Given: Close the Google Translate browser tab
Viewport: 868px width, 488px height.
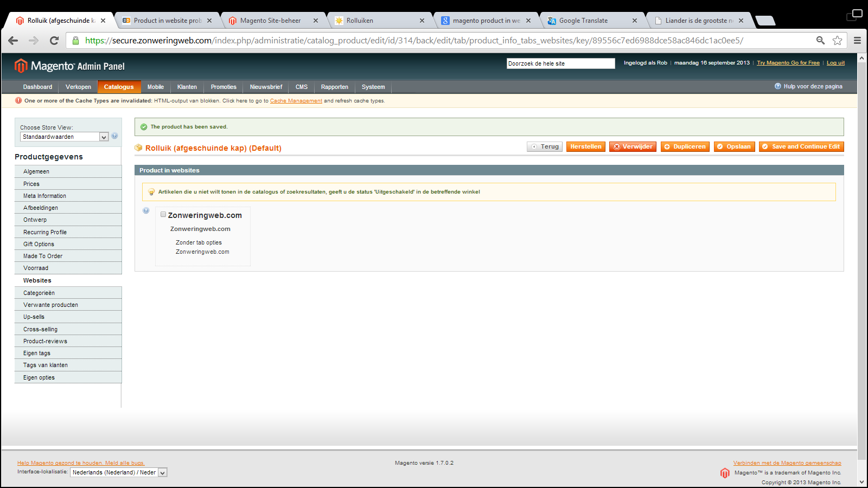Looking at the screenshot, I should click(x=635, y=21).
